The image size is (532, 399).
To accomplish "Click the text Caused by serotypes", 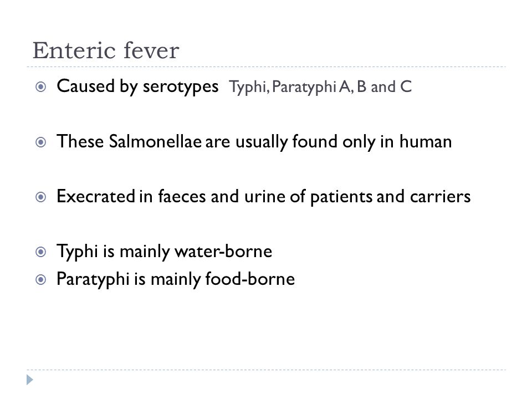I will 137,86.
